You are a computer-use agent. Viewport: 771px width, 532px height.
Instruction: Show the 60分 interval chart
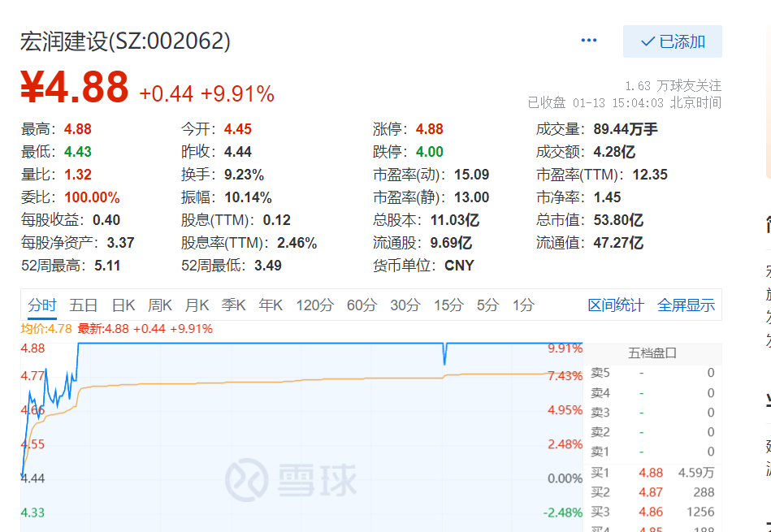click(362, 305)
